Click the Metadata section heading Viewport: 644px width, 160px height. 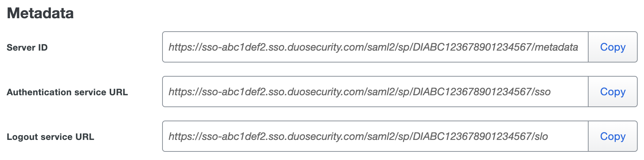point(40,13)
